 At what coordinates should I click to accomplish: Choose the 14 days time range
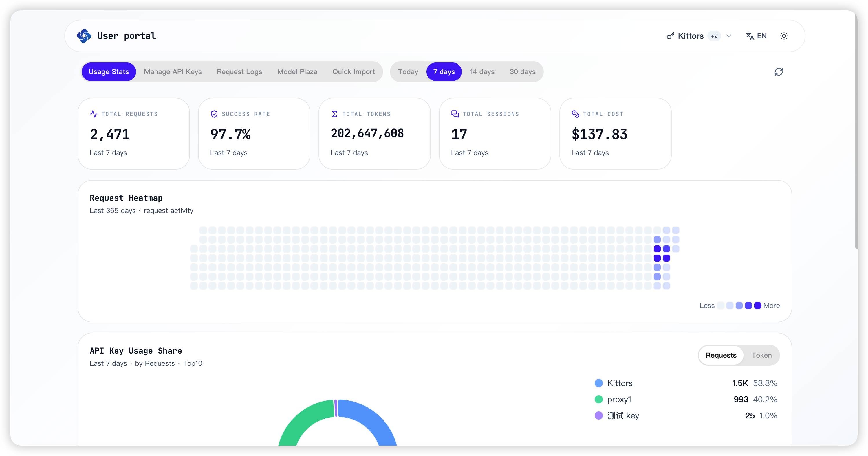[482, 72]
